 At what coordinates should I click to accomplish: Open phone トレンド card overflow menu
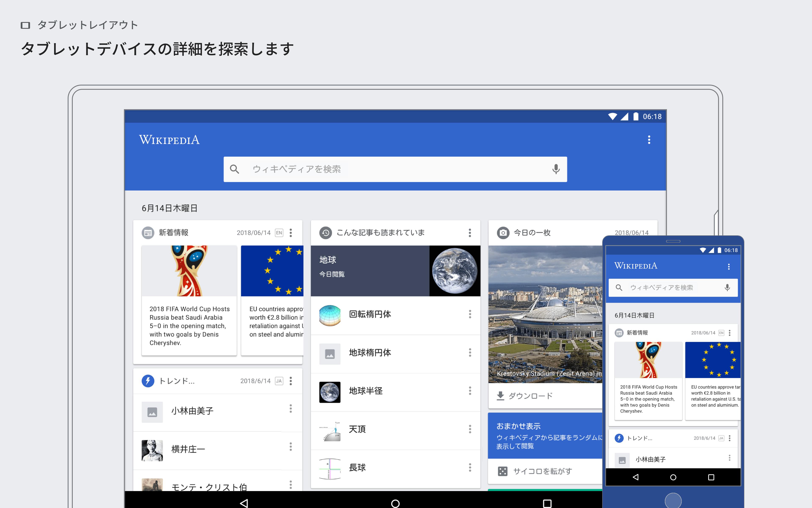(x=730, y=438)
